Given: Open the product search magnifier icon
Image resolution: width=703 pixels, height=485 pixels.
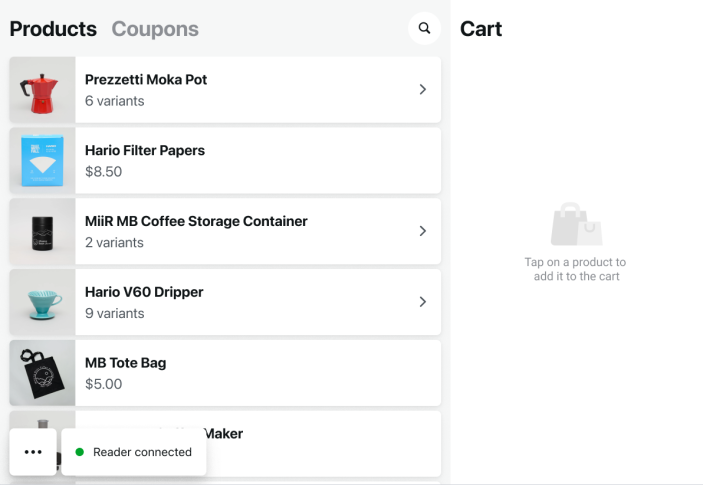Looking at the screenshot, I should [425, 29].
